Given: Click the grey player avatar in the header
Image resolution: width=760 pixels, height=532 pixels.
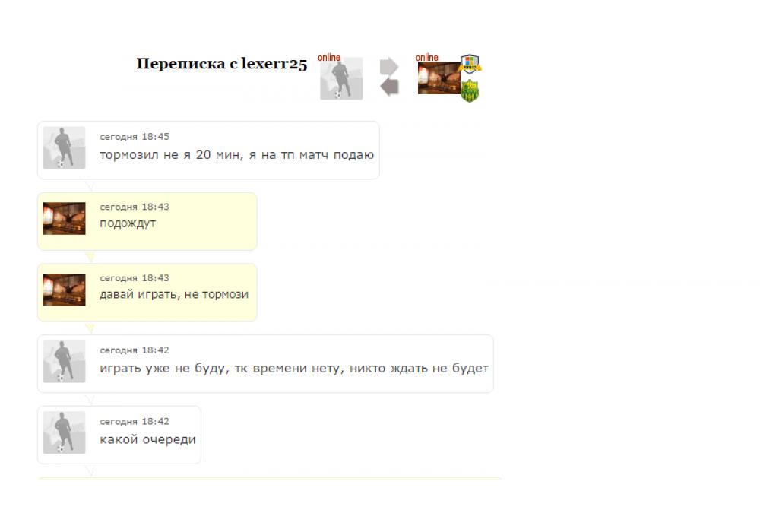Looking at the screenshot, I should [x=341, y=78].
